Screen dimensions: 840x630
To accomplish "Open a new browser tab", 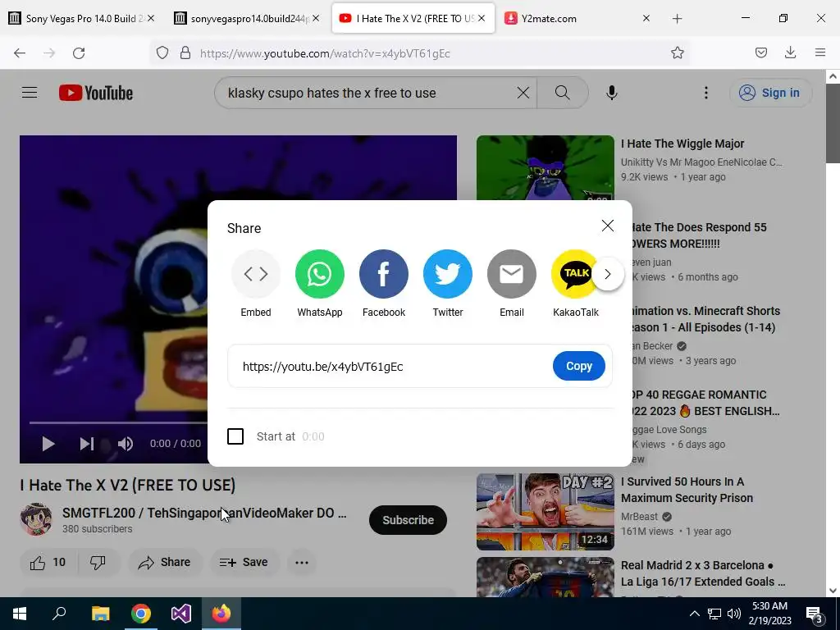I will pyautogui.click(x=677, y=19).
